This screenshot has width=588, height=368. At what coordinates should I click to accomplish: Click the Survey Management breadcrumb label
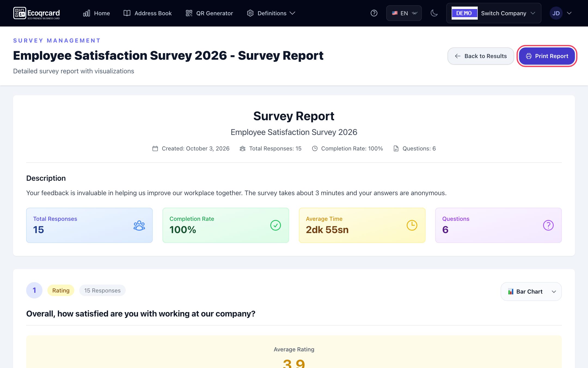click(x=57, y=41)
